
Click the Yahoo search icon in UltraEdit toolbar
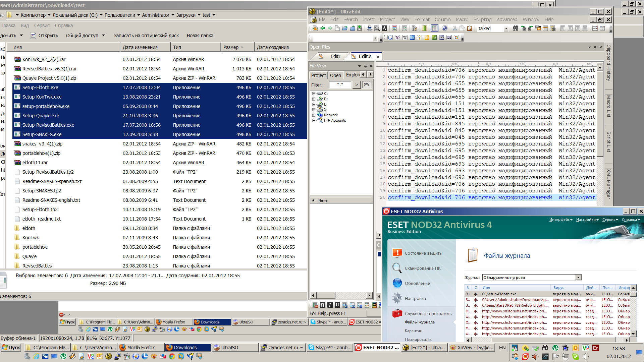coord(397,38)
